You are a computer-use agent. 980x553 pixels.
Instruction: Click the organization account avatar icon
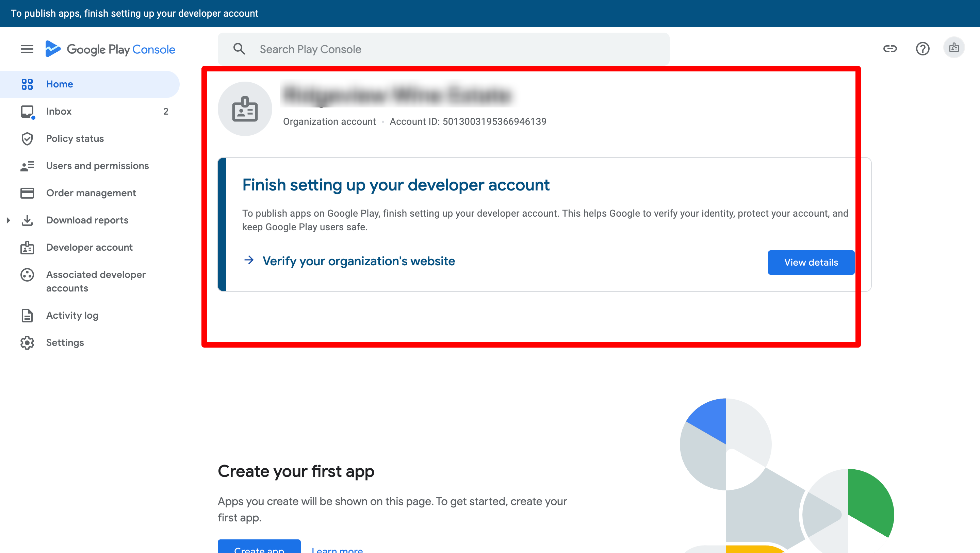(245, 109)
